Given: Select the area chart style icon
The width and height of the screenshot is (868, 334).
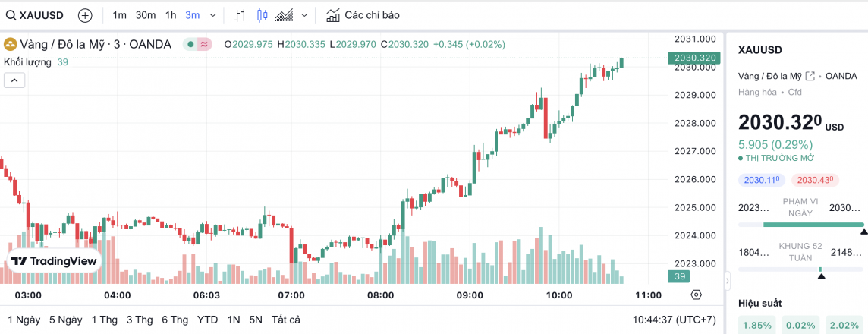Looking at the screenshot, I should (x=285, y=15).
